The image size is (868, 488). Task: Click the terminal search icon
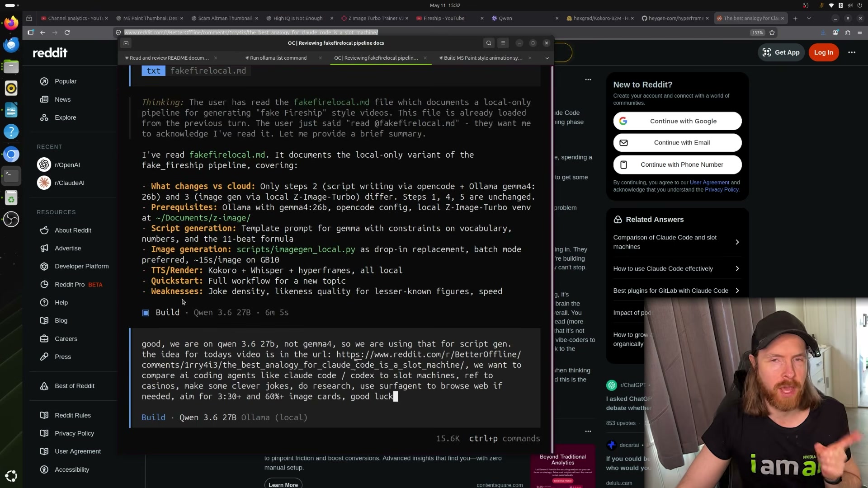(489, 43)
